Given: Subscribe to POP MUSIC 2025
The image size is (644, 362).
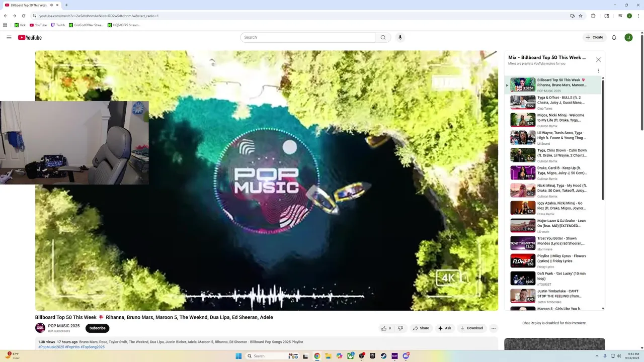Looking at the screenshot, I should tap(97, 328).
